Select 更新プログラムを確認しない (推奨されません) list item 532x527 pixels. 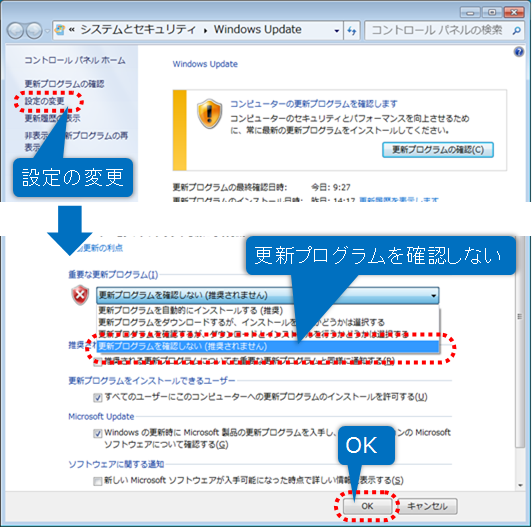pyautogui.click(x=268, y=346)
